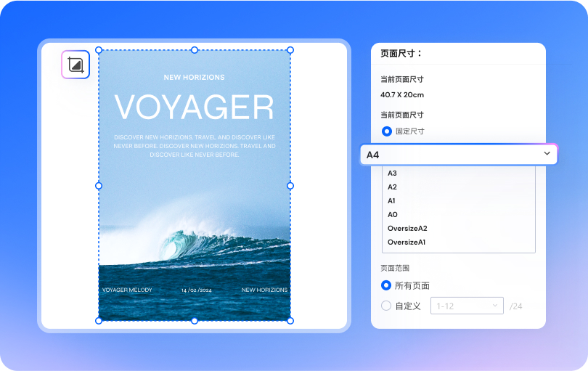Image resolution: width=588 pixels, height=371 pixels.
Task: Select the crop tool icon
Action: click(75, 65)
